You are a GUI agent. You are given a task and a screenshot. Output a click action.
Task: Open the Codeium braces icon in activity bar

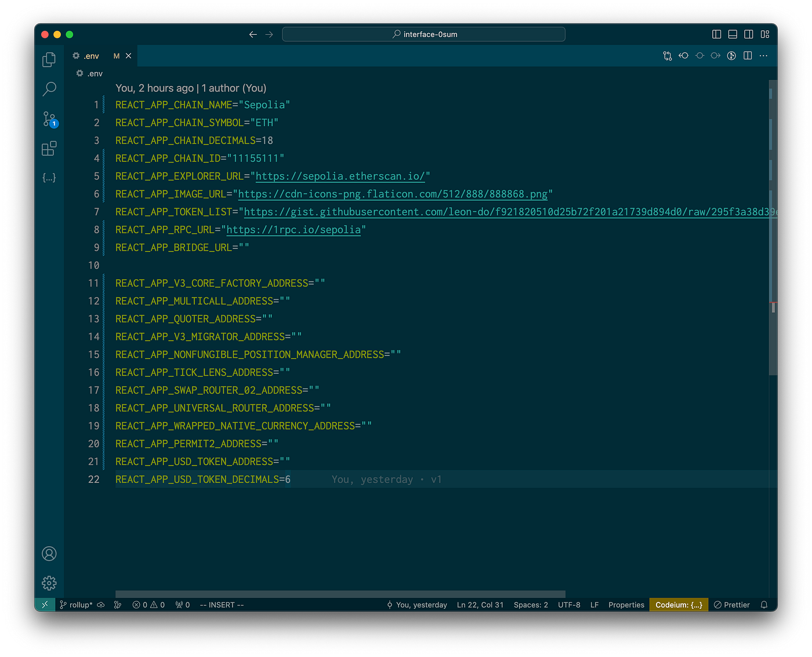pyautogui.click(x=49, y=178)
